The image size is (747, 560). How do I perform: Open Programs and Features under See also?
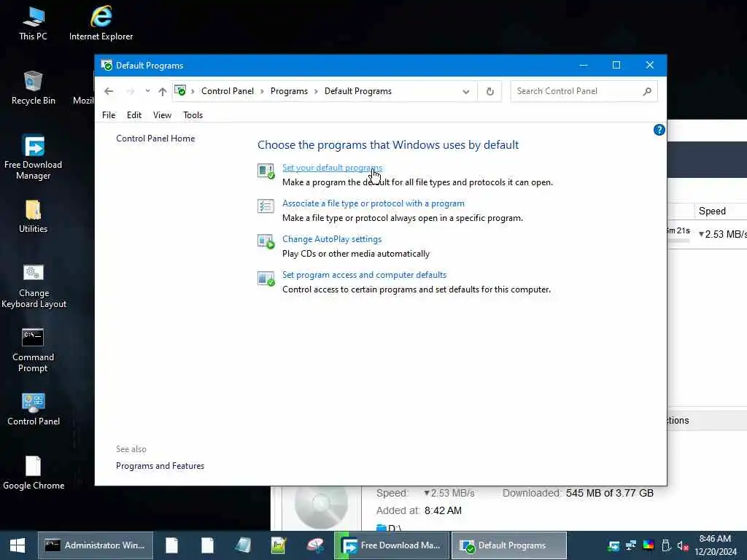(x=160, y=466)
